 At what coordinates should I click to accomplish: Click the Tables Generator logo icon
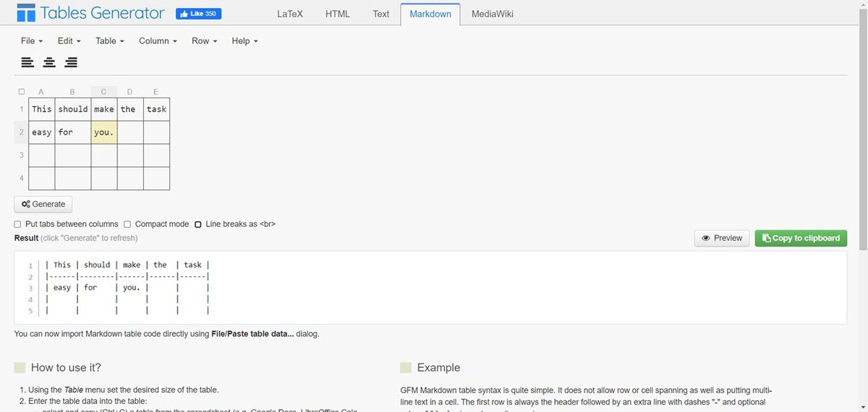pyautogui.click(x=26, y=13)
